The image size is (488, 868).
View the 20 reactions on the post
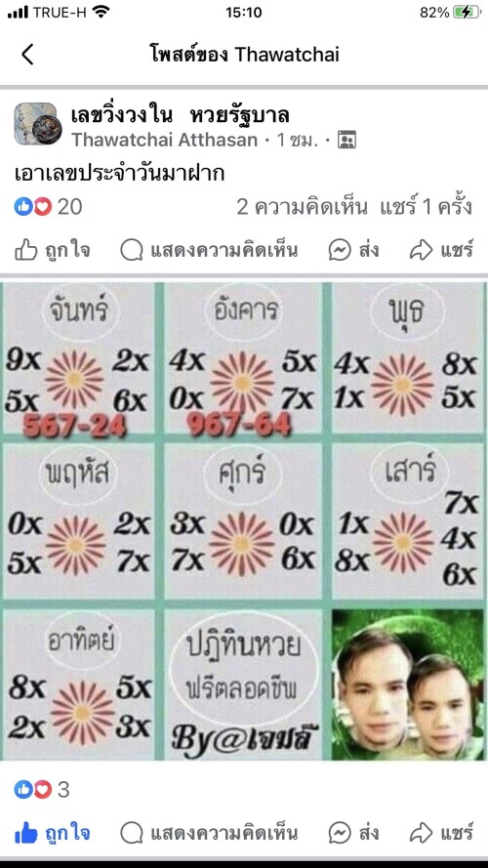pos(48,207)
